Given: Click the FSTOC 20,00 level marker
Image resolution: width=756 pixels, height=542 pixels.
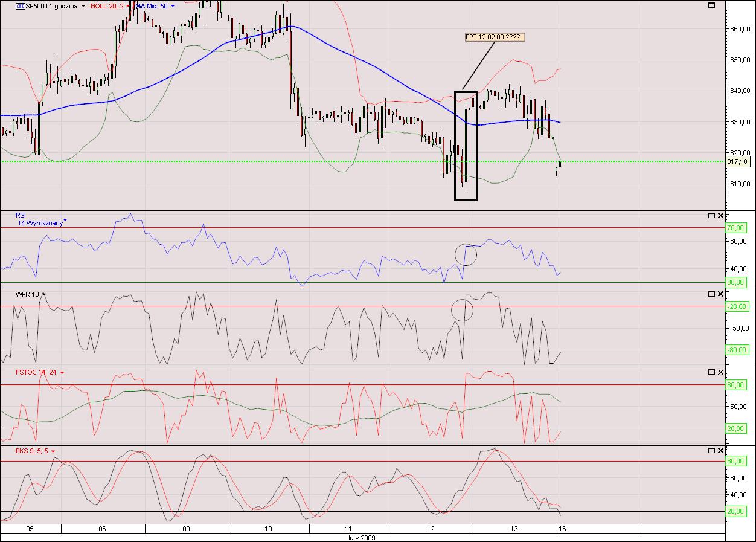Looking at the screenshot, I should pyautogui.click(x=737, y=428).
